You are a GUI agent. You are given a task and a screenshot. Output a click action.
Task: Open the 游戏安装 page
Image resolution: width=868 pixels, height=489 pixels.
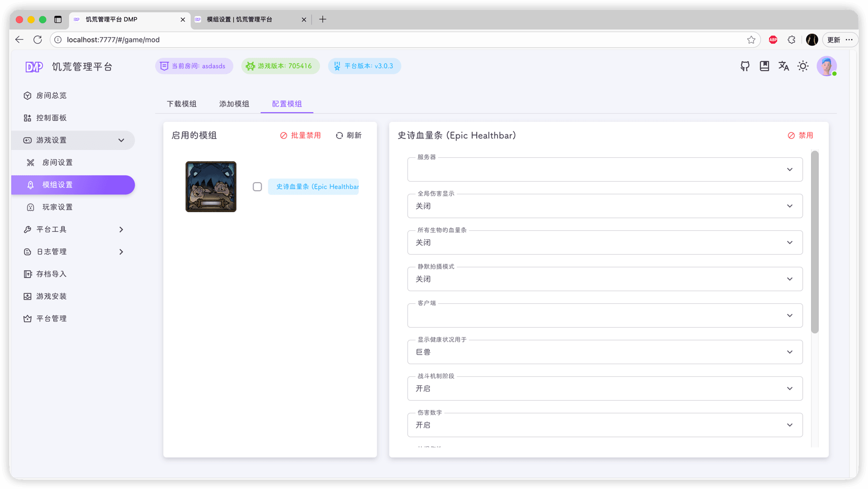tap(51, 296)
